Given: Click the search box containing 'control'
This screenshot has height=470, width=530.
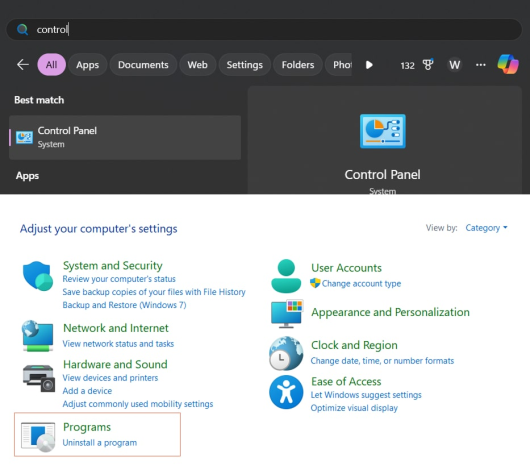Looking at the screenshot, I should coord(264,30).
